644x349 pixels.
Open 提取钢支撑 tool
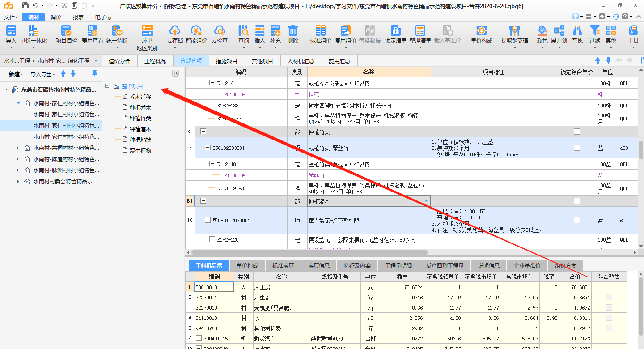[515, 34]
